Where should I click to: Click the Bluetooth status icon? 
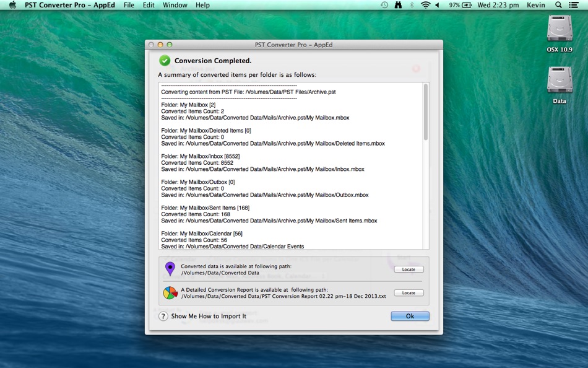pyautogui.click(x=412, y=5)
